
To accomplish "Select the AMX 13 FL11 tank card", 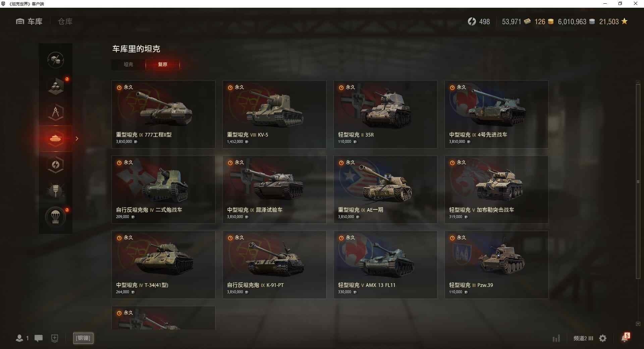I will point(385,264).
